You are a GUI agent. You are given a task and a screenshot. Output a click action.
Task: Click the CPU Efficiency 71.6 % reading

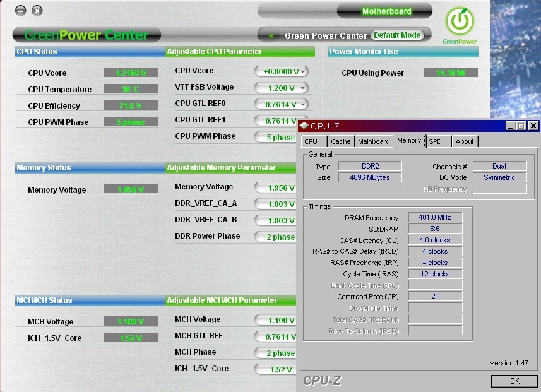pos(131,105)
